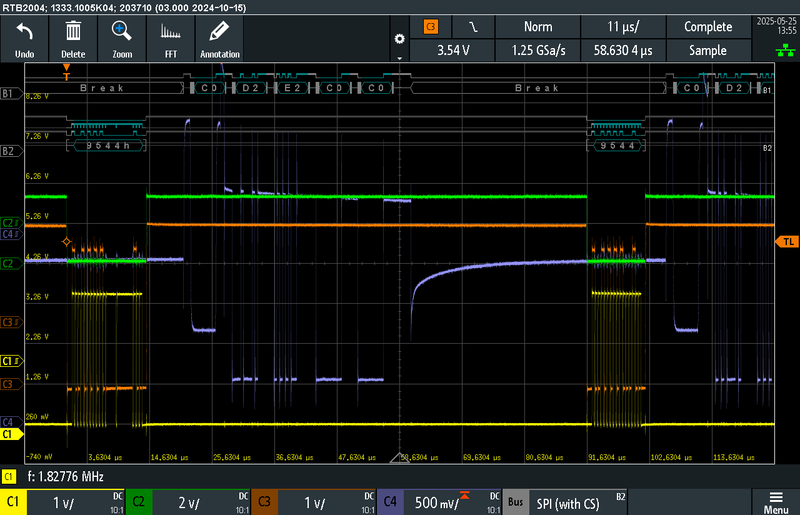Viewport: 800px width, 515px height.
Task: Click the first Break bus segment
Action: pyautogui.click(x=102, y=88)
